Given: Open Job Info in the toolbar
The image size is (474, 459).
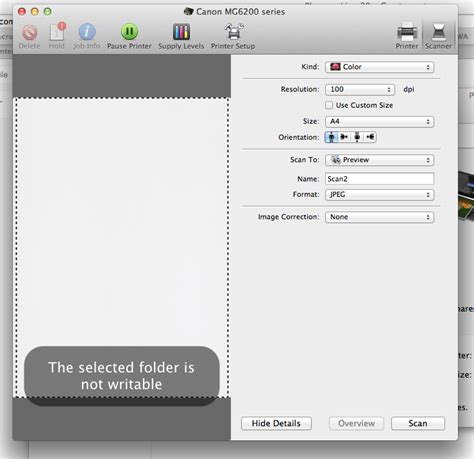Looking at the screenshot, I should pos(87,32).
